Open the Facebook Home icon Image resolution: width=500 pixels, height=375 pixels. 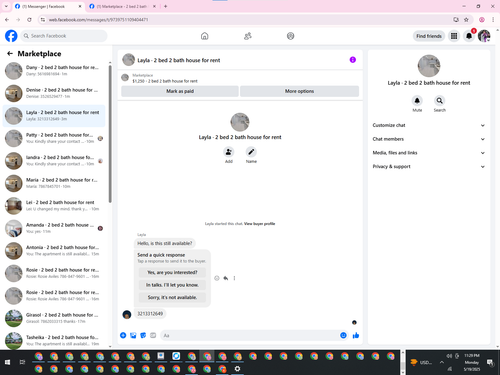click(205, 36)
